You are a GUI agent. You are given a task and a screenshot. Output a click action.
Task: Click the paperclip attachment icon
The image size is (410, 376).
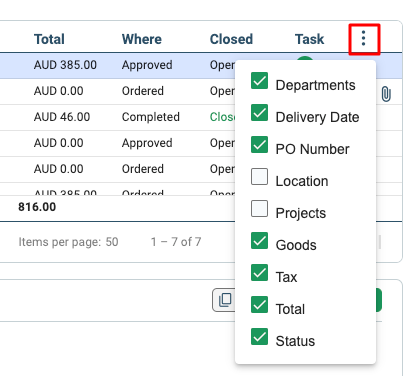tap(386, 94)
